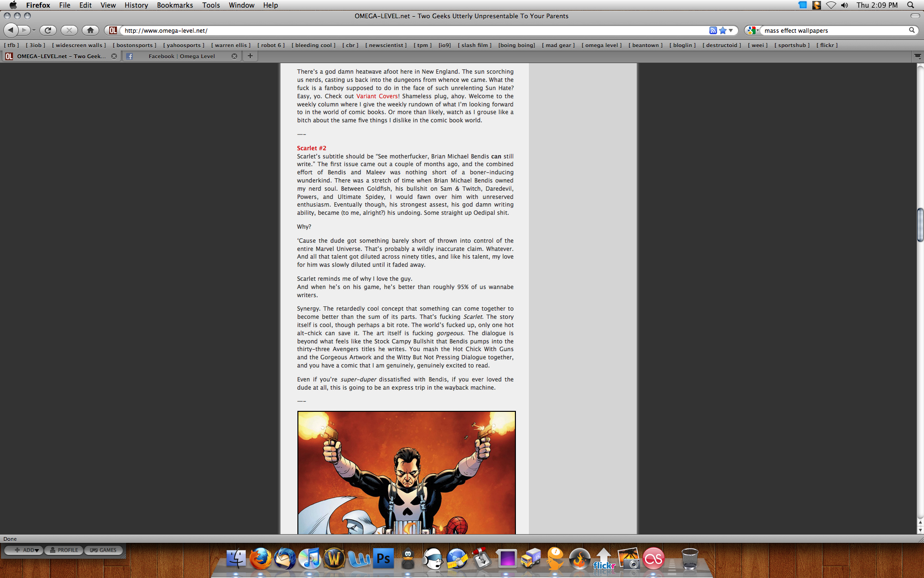The width and height of the screenshot is (924, 578).
Task: Open the Apple menu
Action: click(x=13, y=5)
